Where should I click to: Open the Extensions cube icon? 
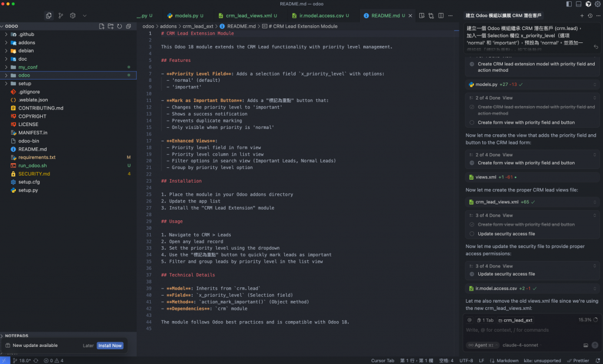tap(72, 16)
